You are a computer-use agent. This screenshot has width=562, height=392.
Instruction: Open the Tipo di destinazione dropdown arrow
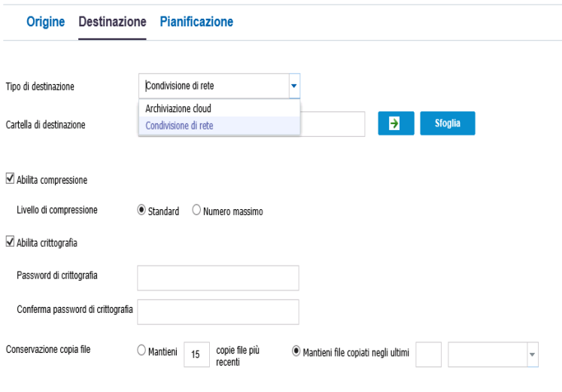(294, 86)
